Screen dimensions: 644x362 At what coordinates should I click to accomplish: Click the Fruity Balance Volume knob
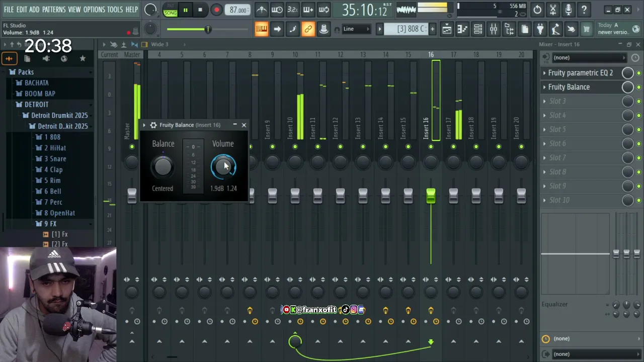click(223, 167)
